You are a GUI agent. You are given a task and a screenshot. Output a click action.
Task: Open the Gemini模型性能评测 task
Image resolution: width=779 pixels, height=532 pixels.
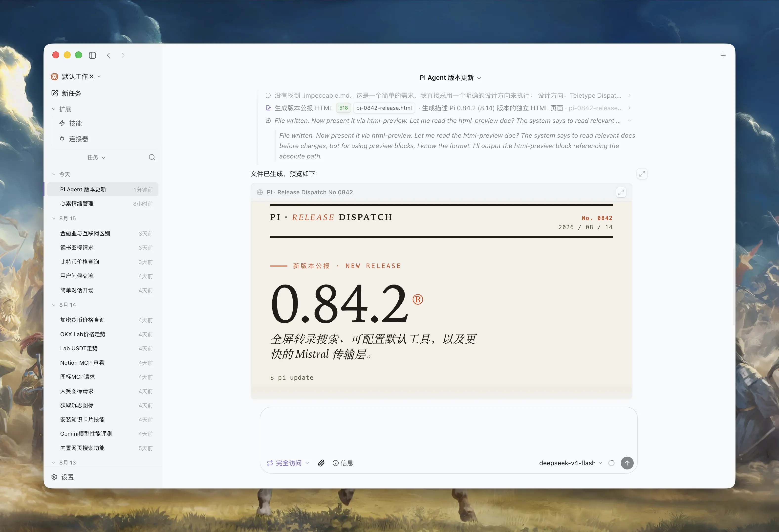tap(103, 434)
